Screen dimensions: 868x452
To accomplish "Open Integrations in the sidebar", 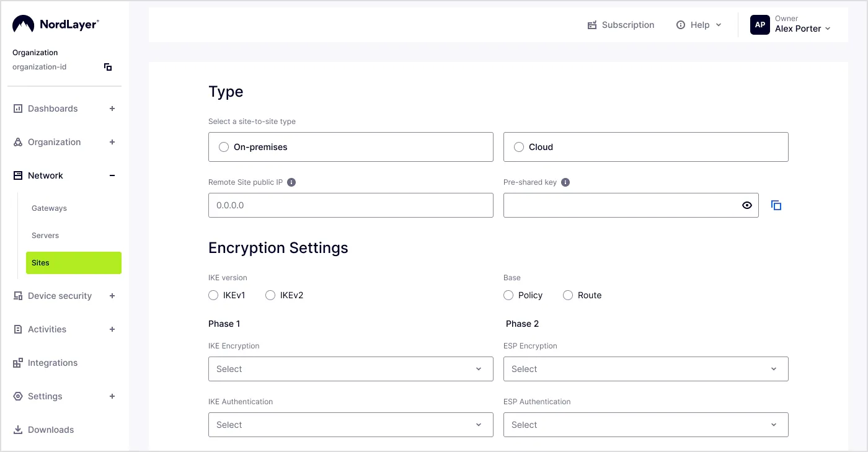I will [53, 363].
